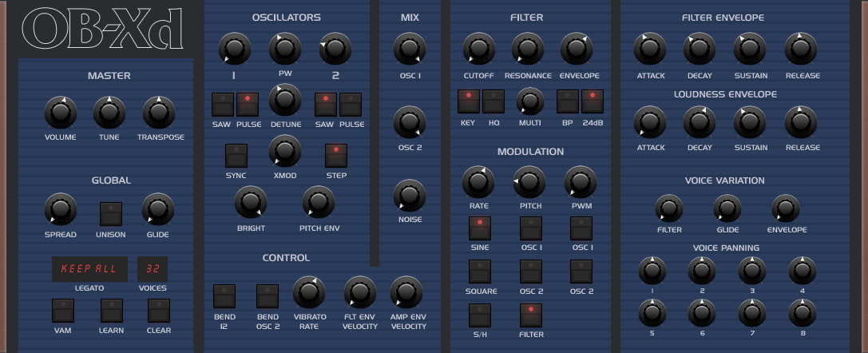868x353 pixels.
Task: Click the modulation Rate knob
Action: [x=478, y=182]
